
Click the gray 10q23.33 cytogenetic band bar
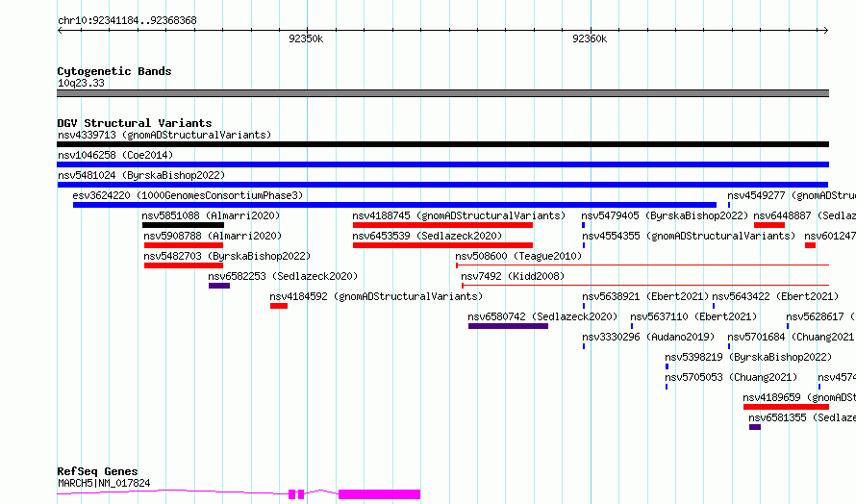coord(442,93)
